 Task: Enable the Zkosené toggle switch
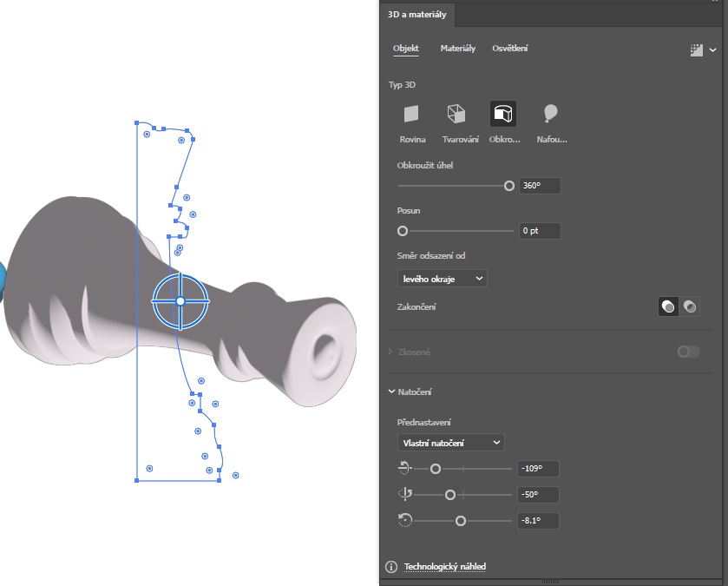pyautogui.click(x=688, y=352)
